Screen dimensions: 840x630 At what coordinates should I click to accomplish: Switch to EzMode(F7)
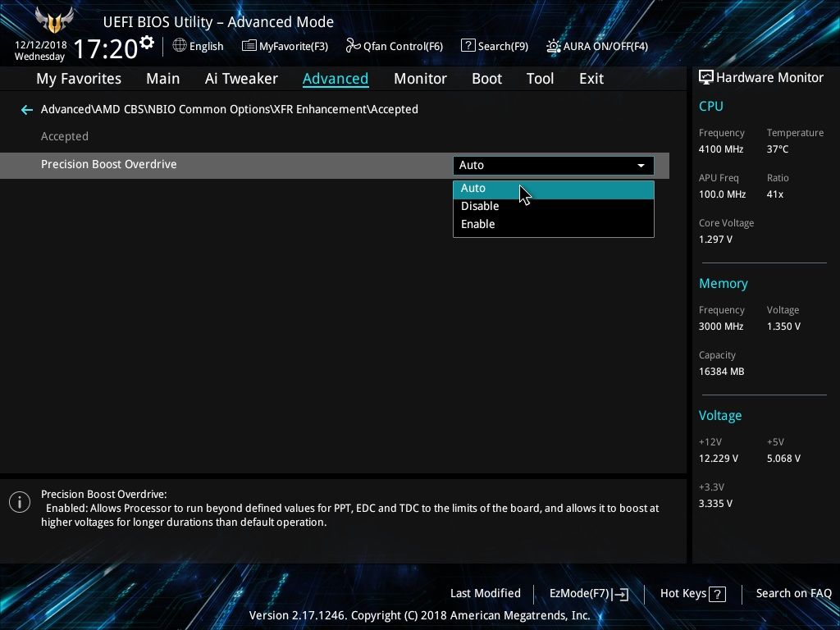[x=589, y=594]
